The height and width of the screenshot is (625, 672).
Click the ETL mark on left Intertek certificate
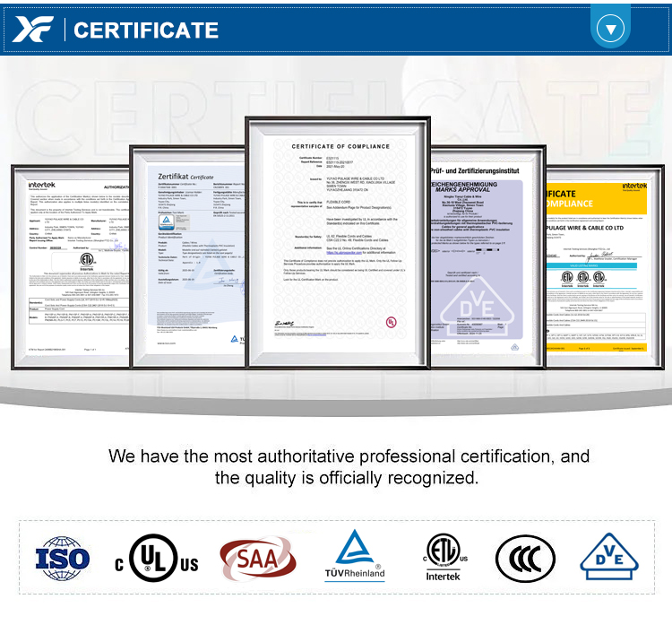tap(87, 260)
